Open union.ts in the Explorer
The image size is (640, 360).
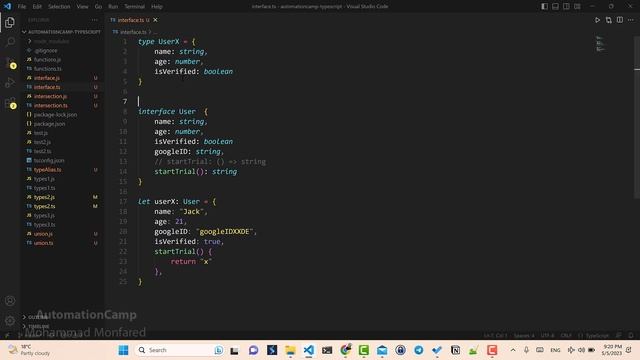[x=61, y=243]
